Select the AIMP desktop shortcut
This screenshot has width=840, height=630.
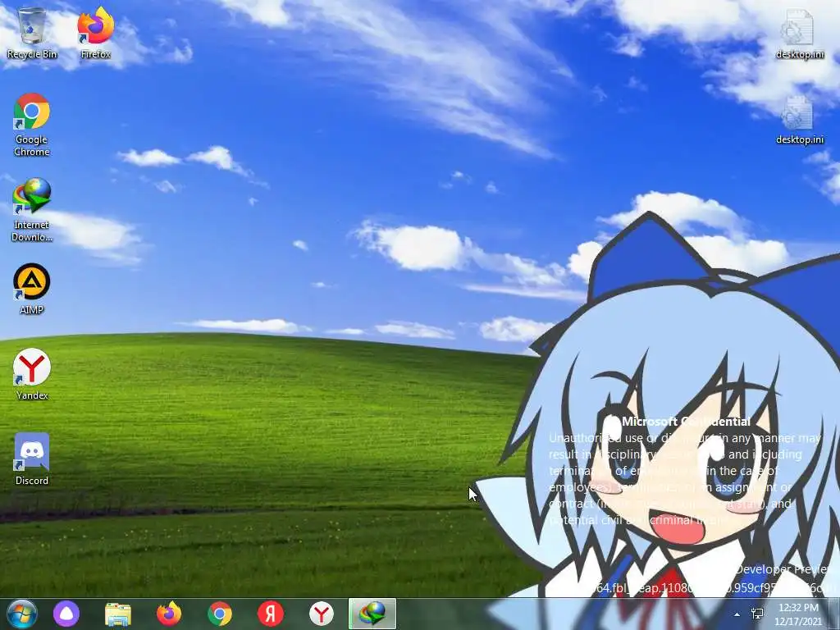[32, 289]
